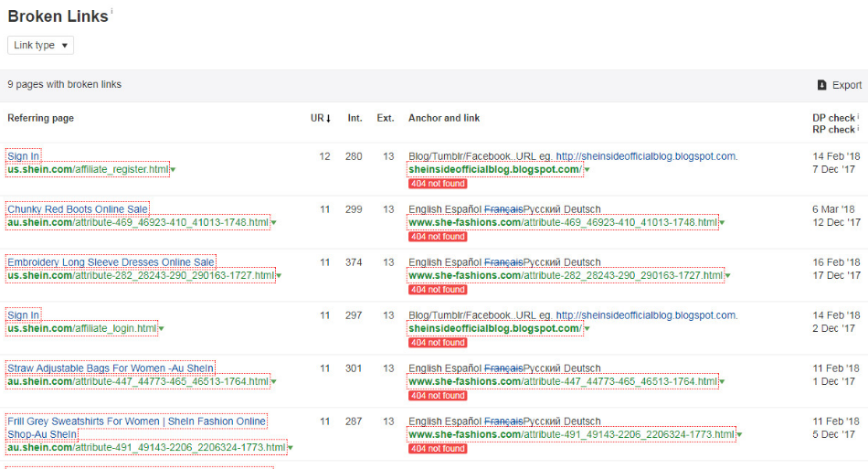Expand arrow beside au.shein.com attribute-491 URL
This screenshot has height=469, width=868.
[290, 448]
